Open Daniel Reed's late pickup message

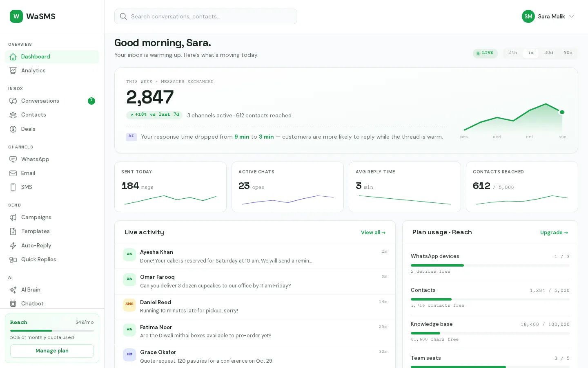click(255, 307)
